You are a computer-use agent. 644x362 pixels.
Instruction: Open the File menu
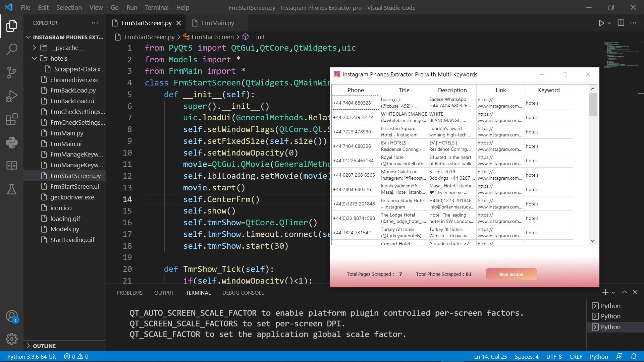[x=25, y=7]
